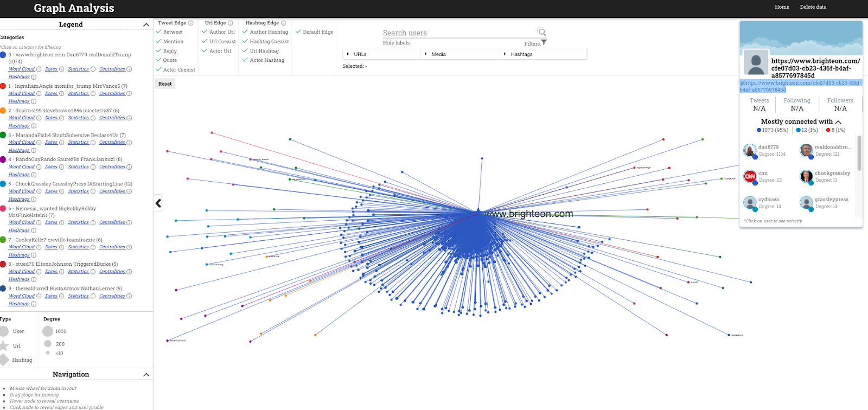Open Dates link for category 3
The height and width of the screenshot is (410, 868).
(51, 143)
